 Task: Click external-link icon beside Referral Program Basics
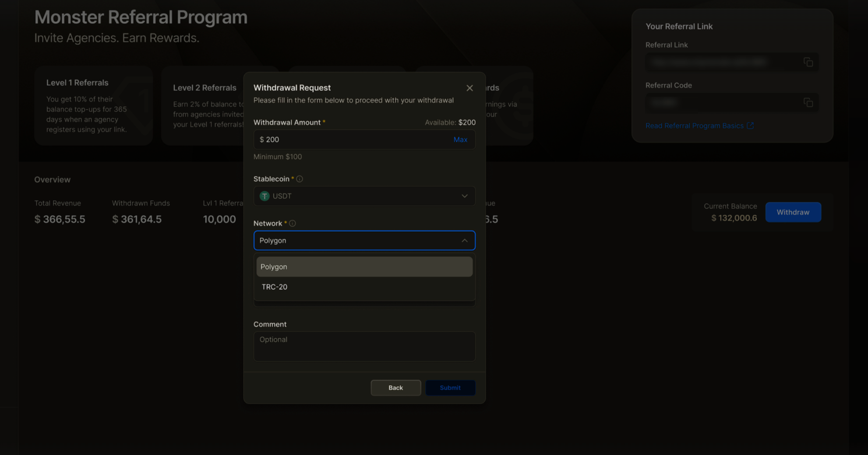click(750, 126)
